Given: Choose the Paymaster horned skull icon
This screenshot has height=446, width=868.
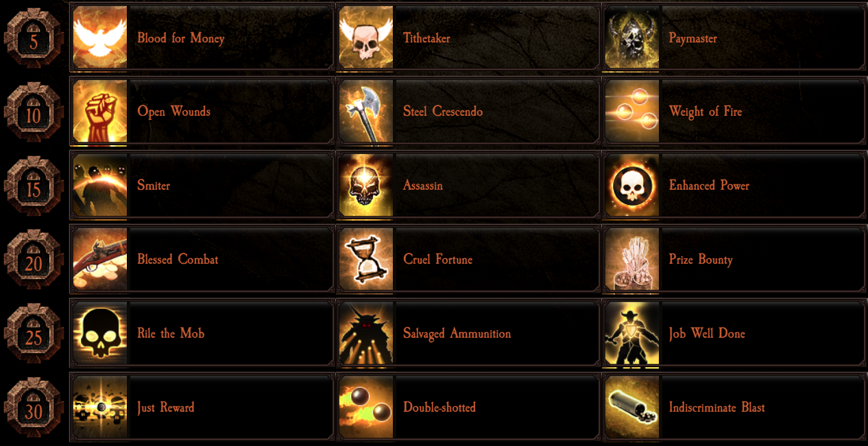Looking at the screenshot, I should coord(632,38).
